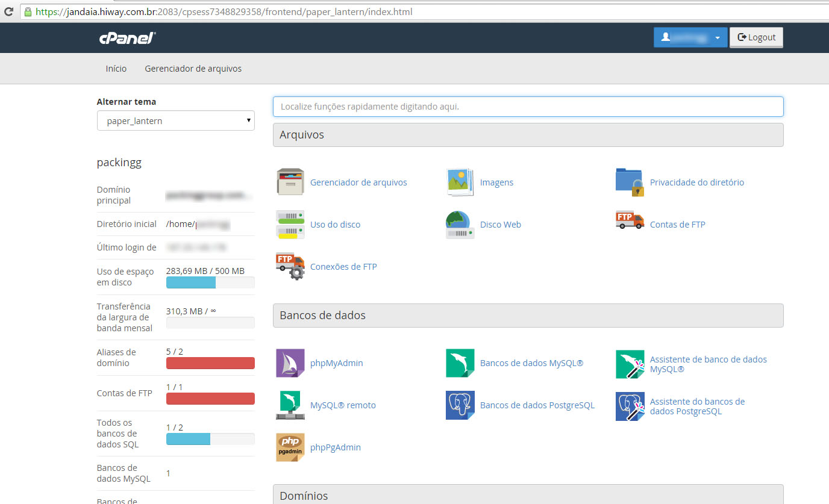Open the Disco Web link
The height and width of the screenshot is (504, 829).
point(501,225)
